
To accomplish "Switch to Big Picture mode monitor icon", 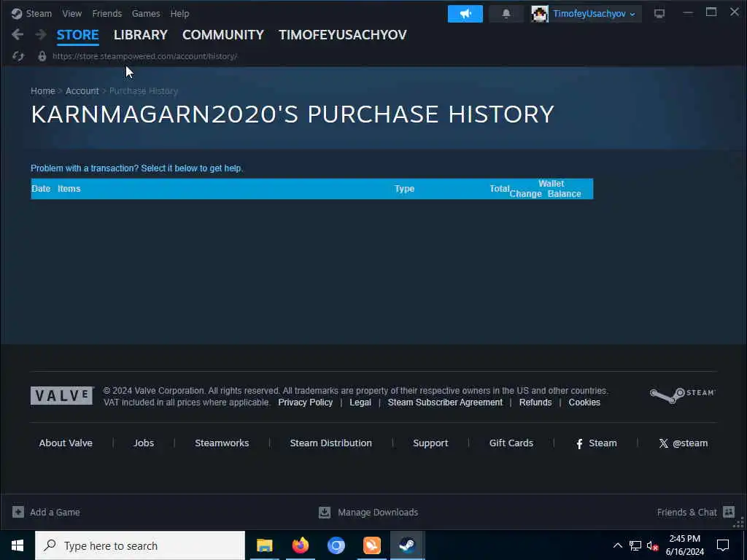I will (x=659, y=14).
